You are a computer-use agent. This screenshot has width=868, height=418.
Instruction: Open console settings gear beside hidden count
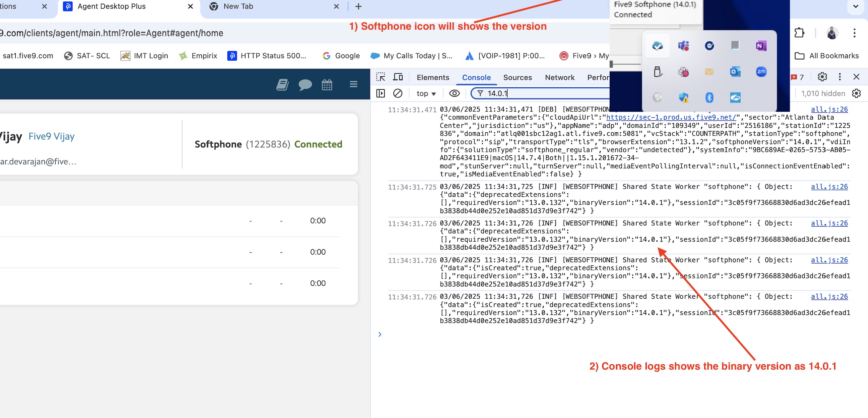[856, 93]
